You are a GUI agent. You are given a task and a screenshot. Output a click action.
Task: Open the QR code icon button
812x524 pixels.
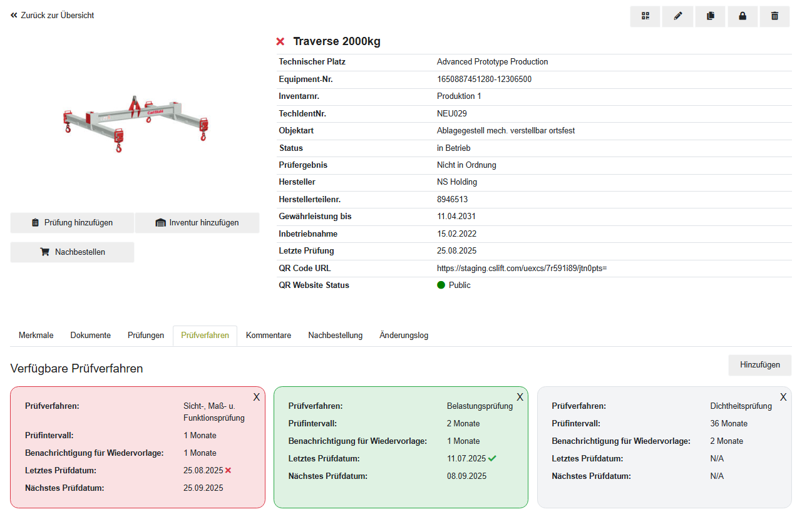click(x=645, y=16)
